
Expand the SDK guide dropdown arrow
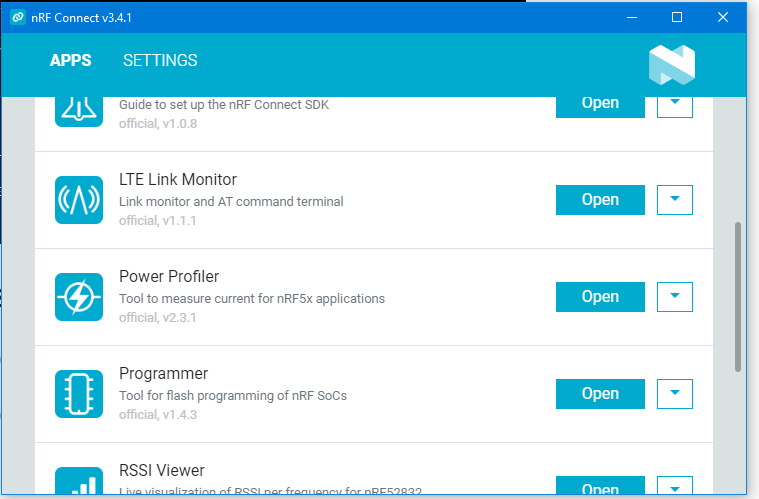tap(675, 104)
